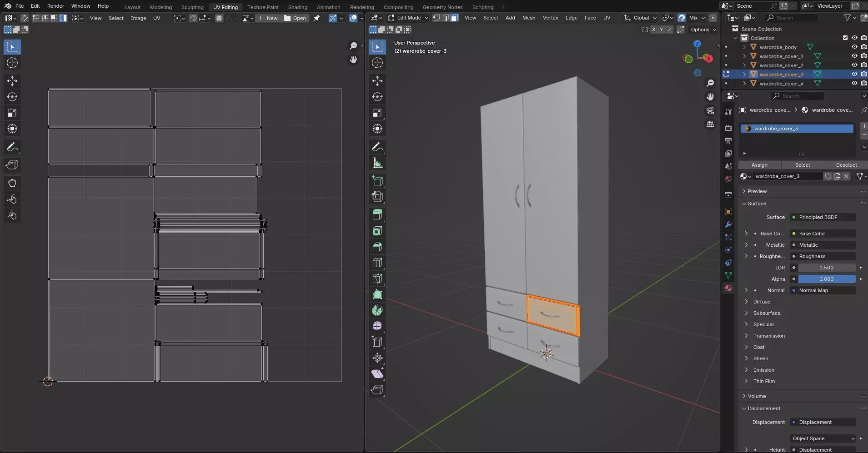Toggle visibility of wardrobe_cover_4
This screenshot has width=868, height=453.
pyautogui.click(x=854, y=83)
